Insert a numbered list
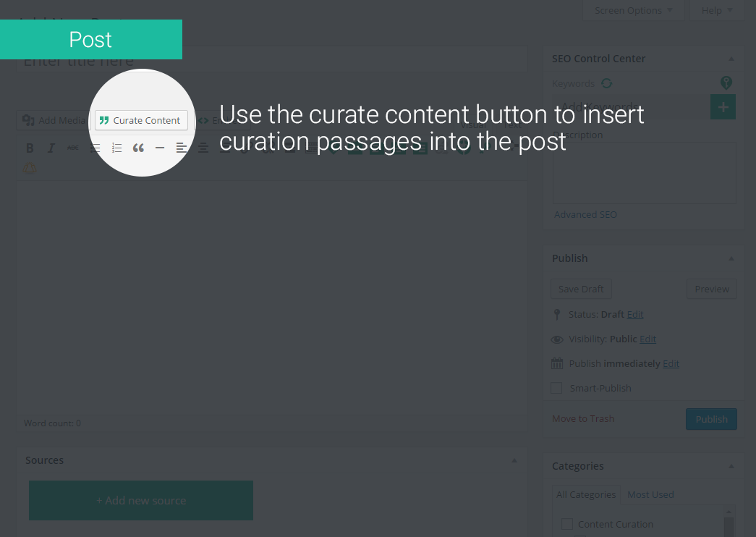The height and width of the screenshot is (537, 756). tap(116, 148)
